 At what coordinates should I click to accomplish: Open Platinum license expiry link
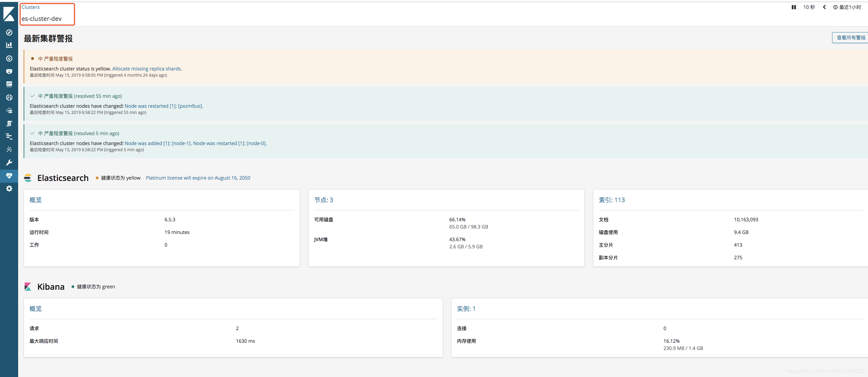198,178
